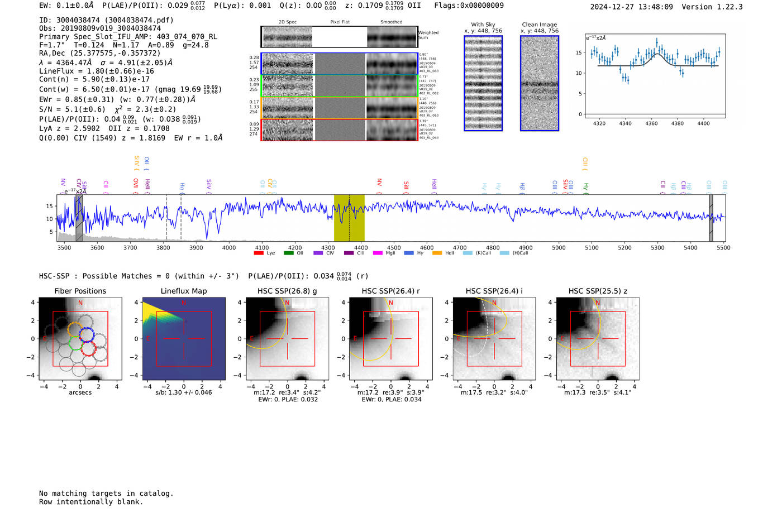Click the red SiII line label
This screenshot has width=782, height=532.
[407, 187]
